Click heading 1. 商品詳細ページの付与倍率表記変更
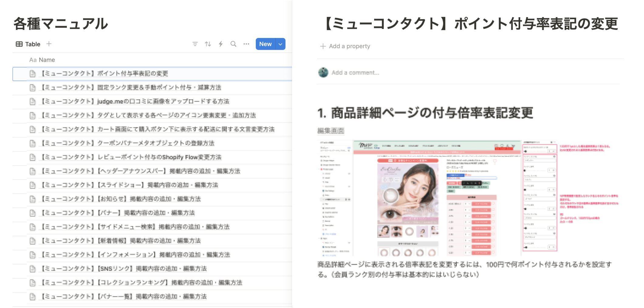 click(425, 113)
